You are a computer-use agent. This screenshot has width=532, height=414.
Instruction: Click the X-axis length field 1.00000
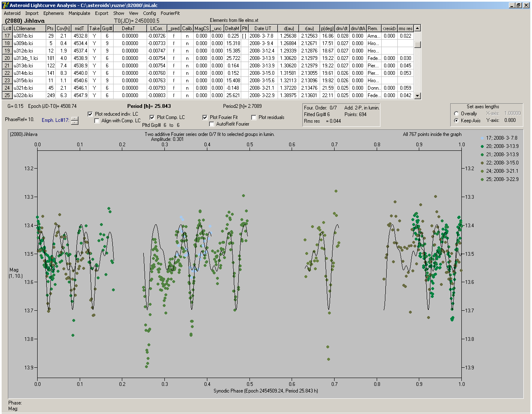pyautogui.click(x=513, y=113)
